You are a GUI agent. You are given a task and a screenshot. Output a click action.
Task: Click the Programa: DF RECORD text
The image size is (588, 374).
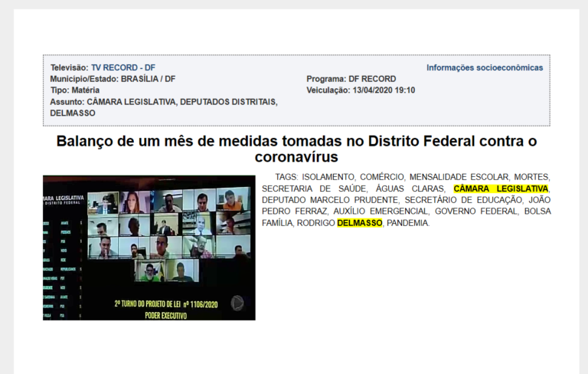pyautogui.click(x=351, y=79)
